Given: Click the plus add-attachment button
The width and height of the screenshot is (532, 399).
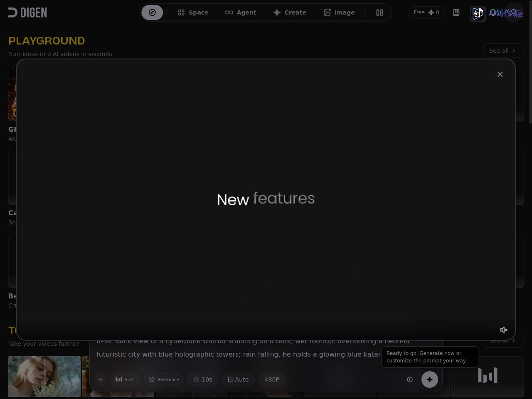Looking at the screenshot, I should (x=101, y=379).
